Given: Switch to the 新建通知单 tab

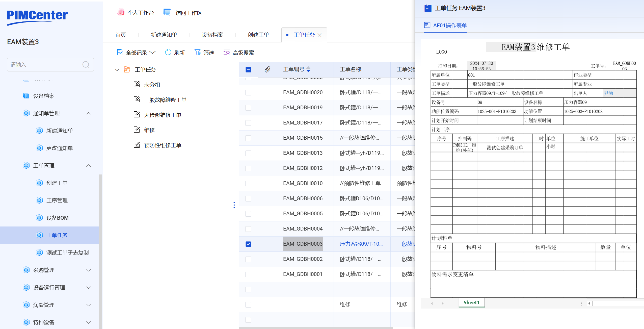Looking at the screenshot, I should click(164, 35).
